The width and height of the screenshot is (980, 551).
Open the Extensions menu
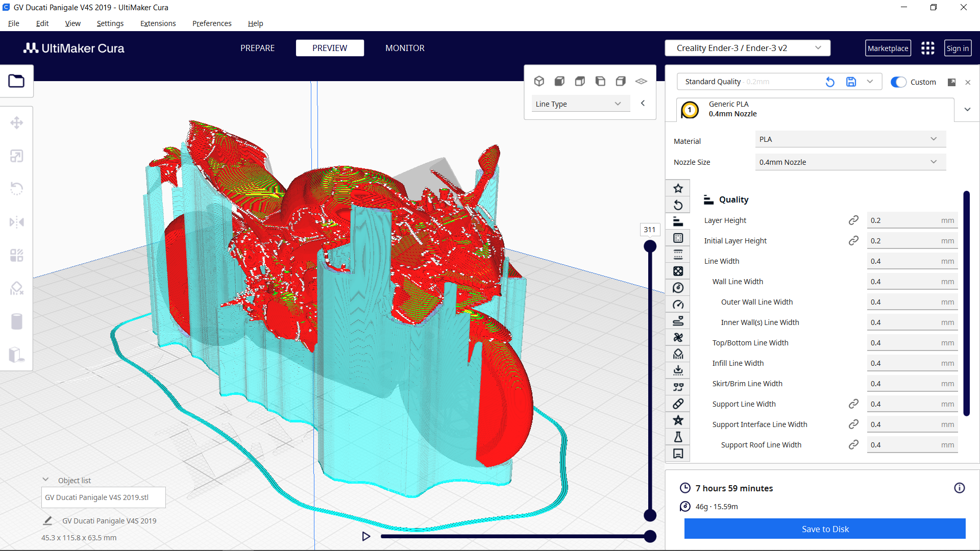[158, 23]
